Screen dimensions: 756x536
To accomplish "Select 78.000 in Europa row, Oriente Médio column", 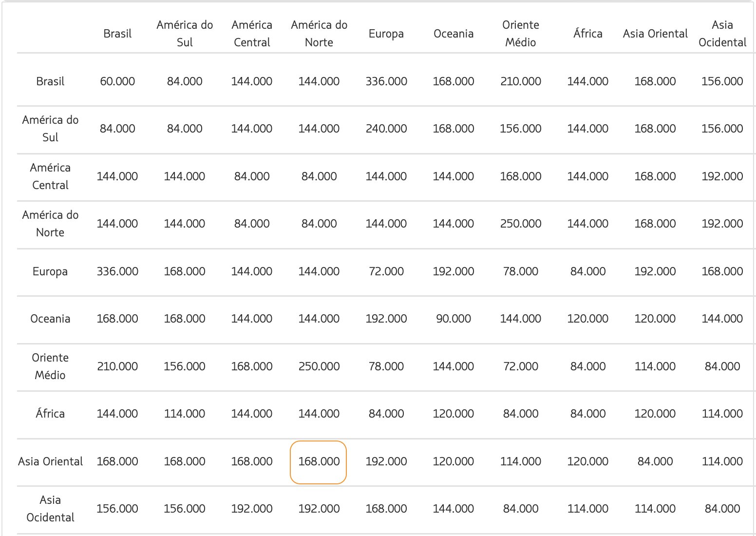I will tap(520, 271).
